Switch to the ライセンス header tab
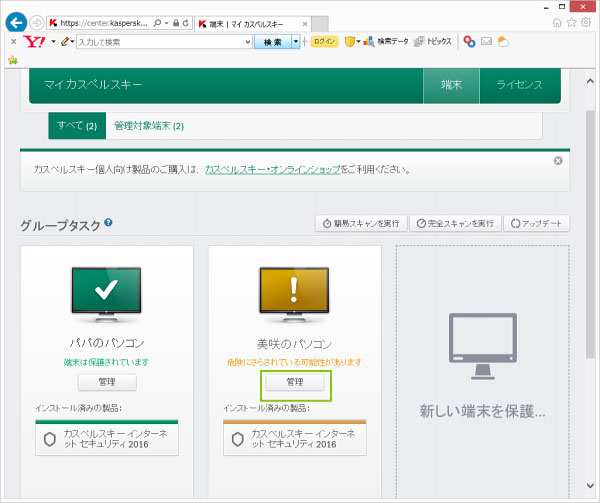Screen dimensions: 600x503 pyautogui.click(x=520, y=85)
